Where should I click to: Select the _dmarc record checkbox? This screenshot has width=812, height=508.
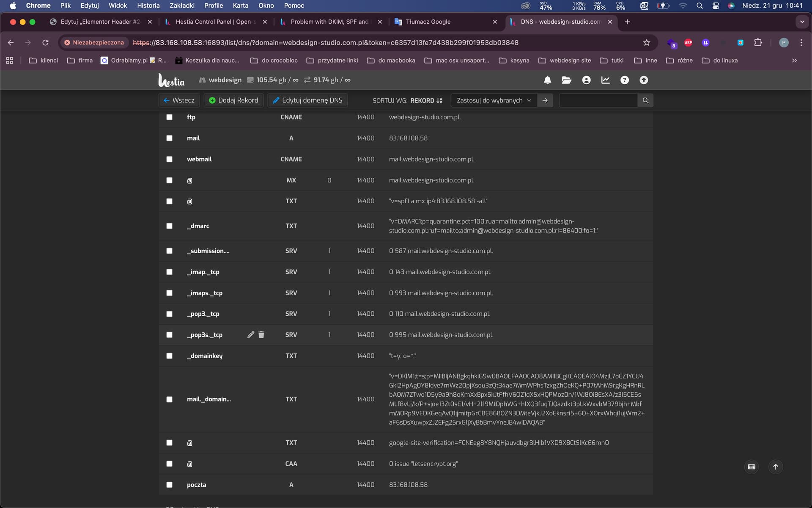tap(170, 226)
